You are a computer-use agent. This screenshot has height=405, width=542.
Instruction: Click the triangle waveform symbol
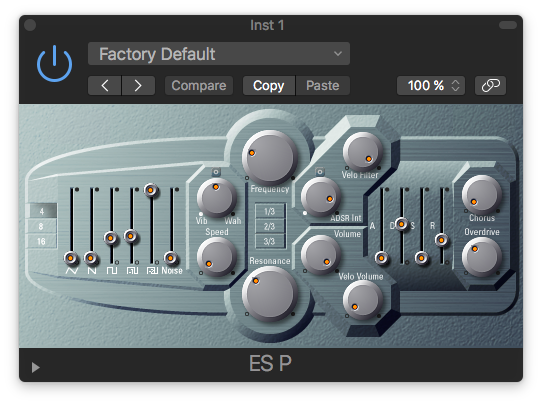tap(72, 271)
